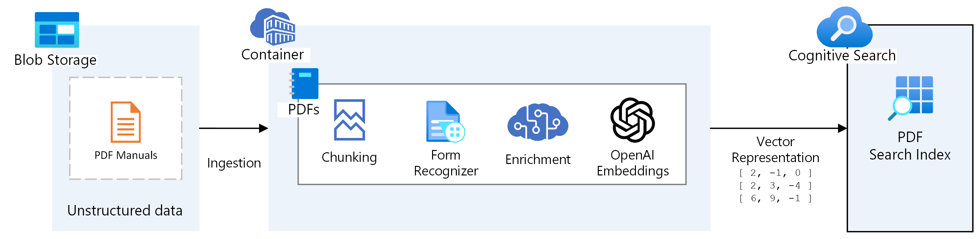
Task: Click the Container text label
Action: (x=272, y=55)
